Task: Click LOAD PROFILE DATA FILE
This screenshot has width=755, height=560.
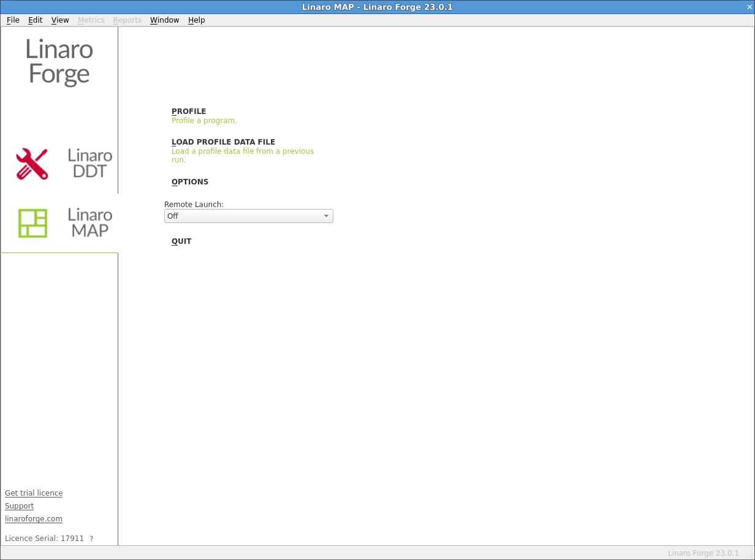Action: pos(223,142)
